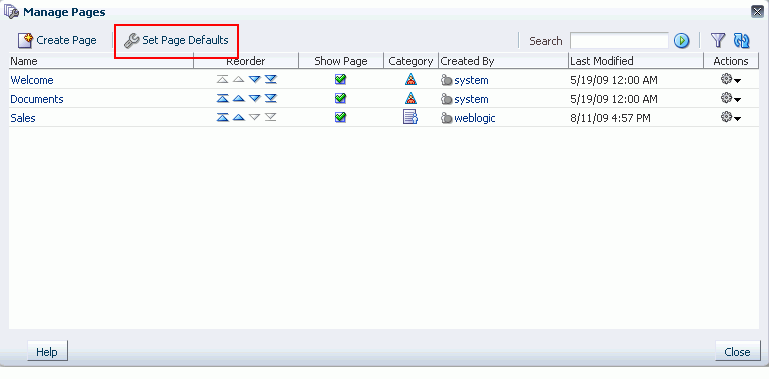
Task: Click Sales row category icon
Action: click(x=410, y=118)
